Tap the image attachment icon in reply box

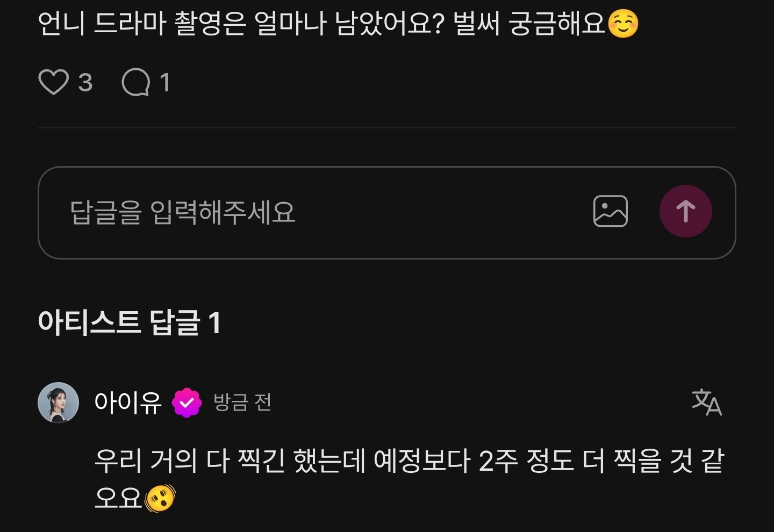pyautogui.click(x=610, y=211)
